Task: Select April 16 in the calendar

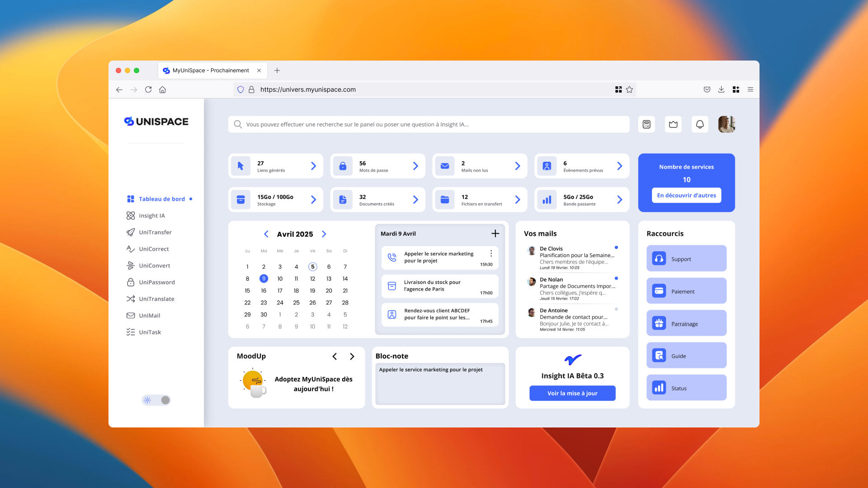Action: (264, 291)
